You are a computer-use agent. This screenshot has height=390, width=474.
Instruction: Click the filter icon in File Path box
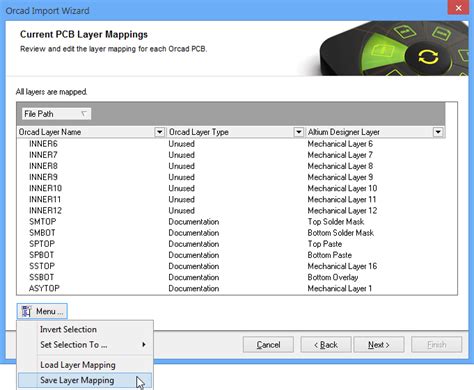(84, 114)
